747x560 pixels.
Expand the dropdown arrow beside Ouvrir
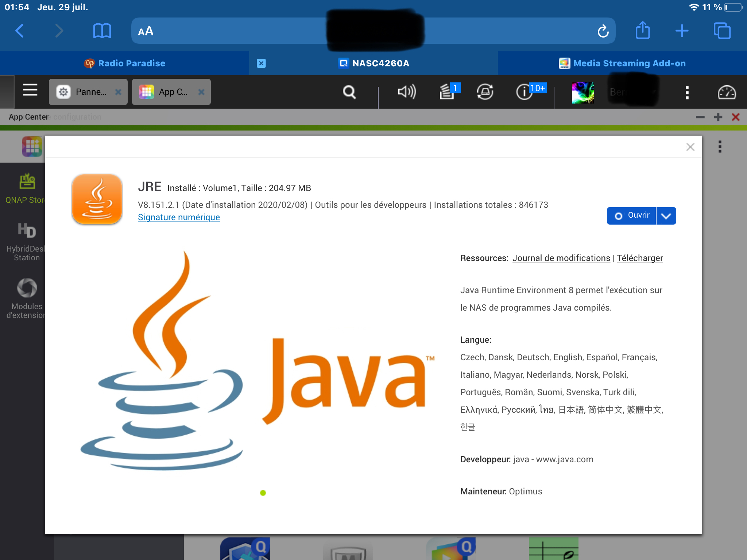(x=666, y=216)
